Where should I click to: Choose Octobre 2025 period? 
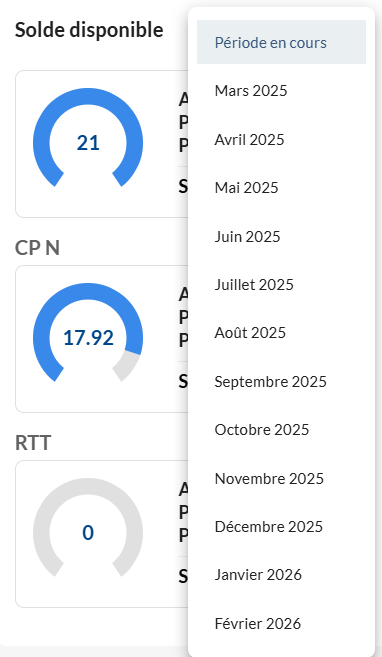[281, 429]
